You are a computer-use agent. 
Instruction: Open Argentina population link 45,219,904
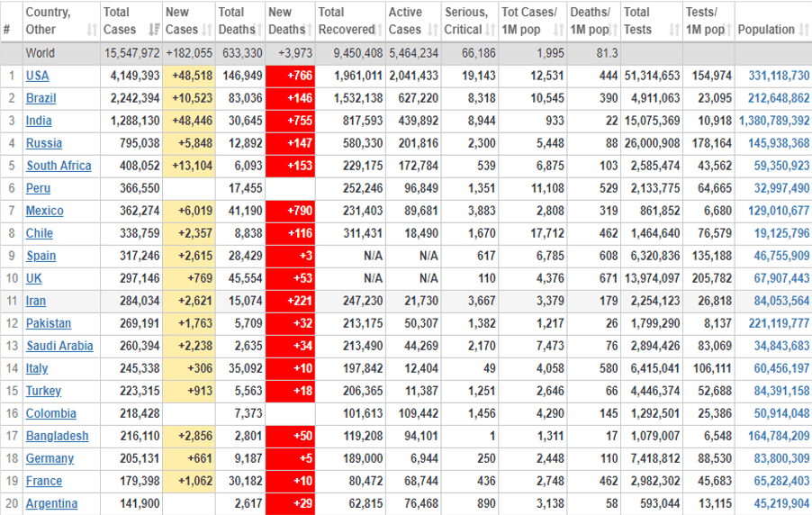[781, 503]
